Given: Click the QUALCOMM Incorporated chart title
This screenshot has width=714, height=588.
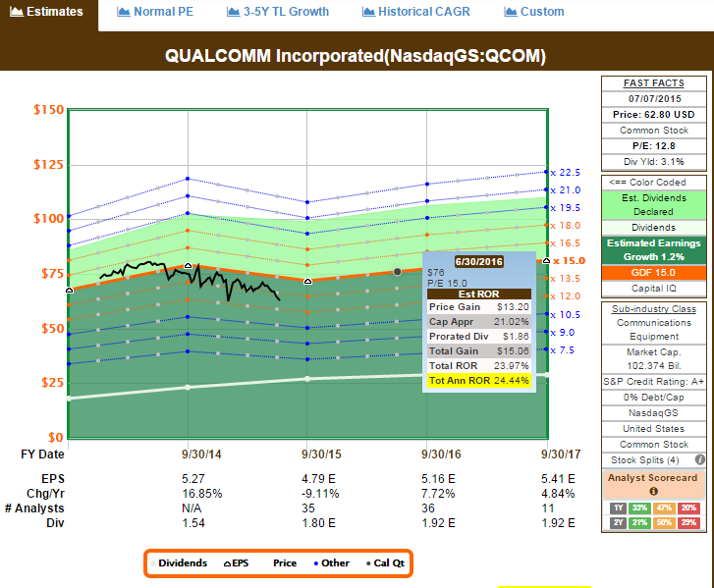Looking at the screenshot, I should pos(356,56).
